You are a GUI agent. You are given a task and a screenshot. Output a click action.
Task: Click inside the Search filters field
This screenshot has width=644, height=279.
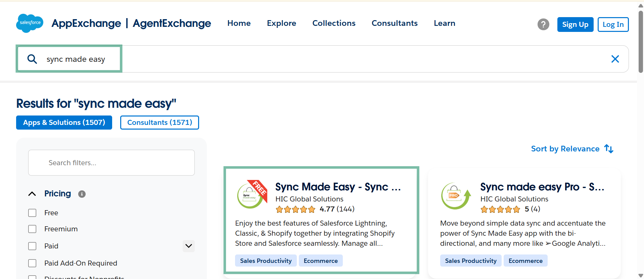(111, 163)
